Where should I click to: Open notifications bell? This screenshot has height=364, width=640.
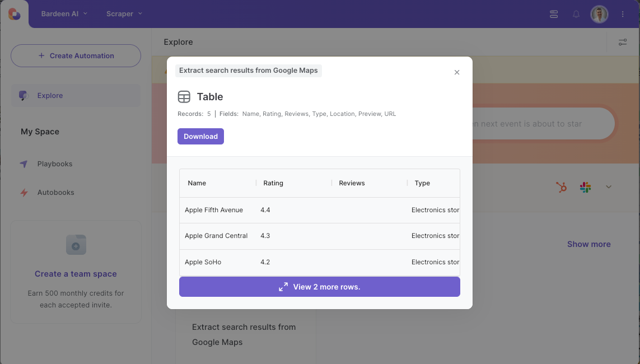tap(576, 15)
